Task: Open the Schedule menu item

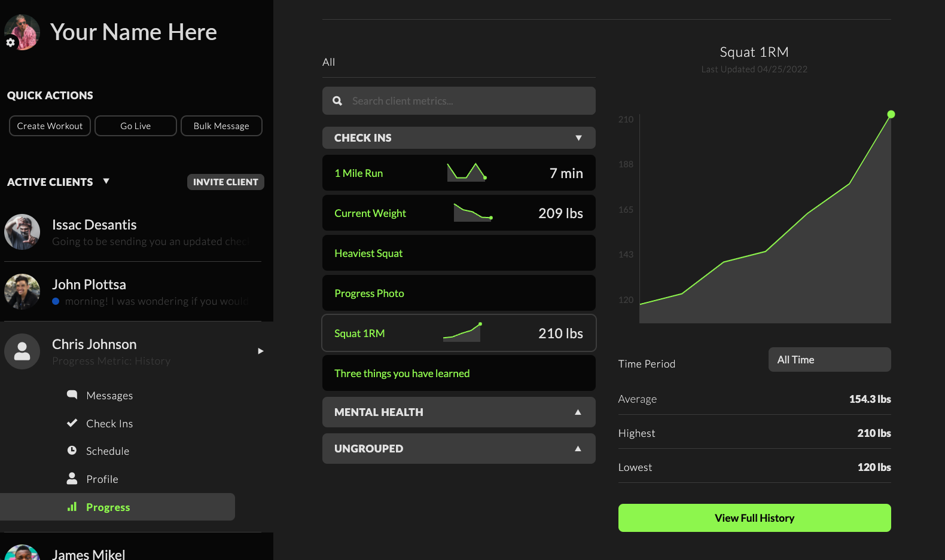Action: point(108,451)
